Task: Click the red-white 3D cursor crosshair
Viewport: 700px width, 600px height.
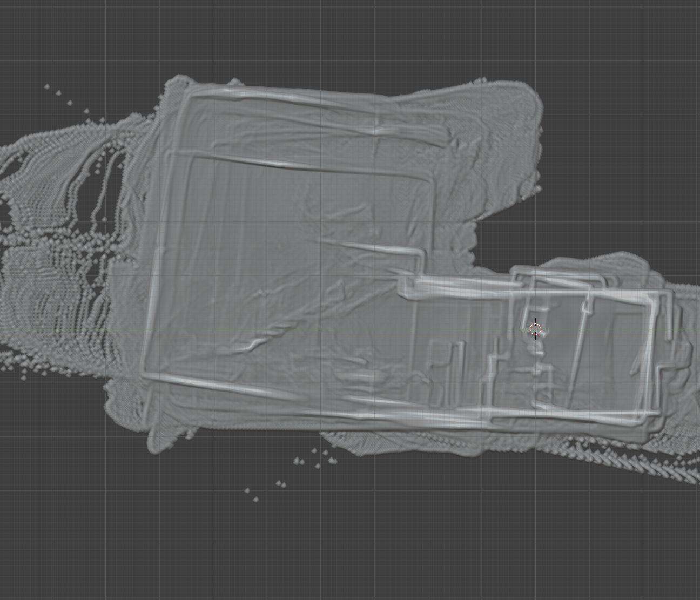Action: point(535,329)
